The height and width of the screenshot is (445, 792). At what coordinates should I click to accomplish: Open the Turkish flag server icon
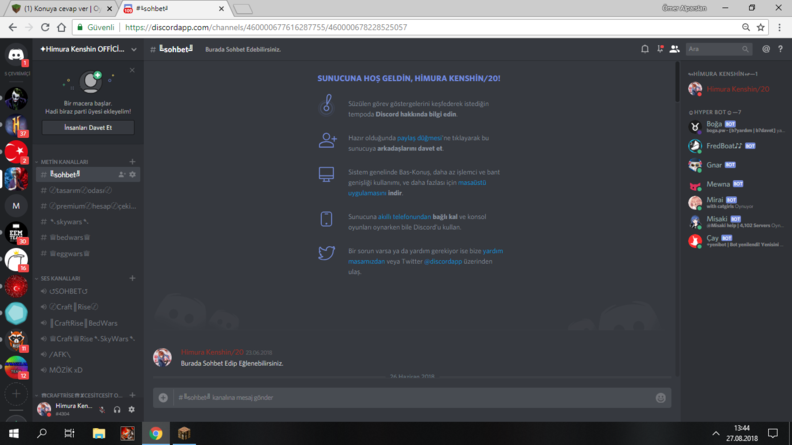pyautogui.click(x=16, y=152)
